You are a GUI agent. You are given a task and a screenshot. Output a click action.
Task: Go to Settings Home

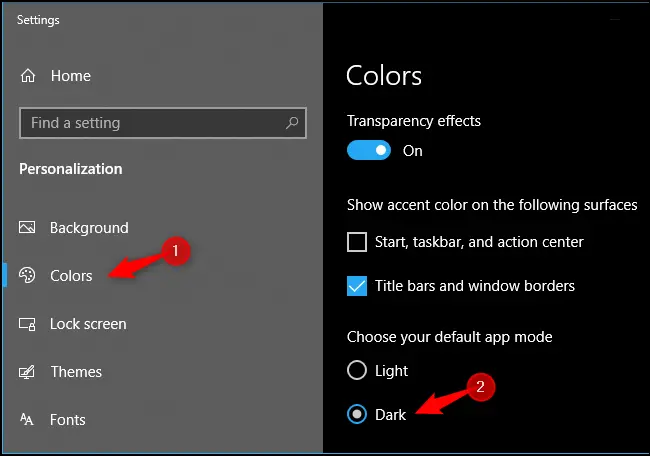pyautogui.click(x=70, y=76)
